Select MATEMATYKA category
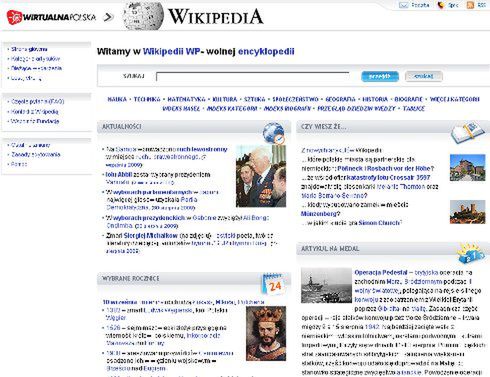Screen dimensions: 490x377 coord(186,99)
